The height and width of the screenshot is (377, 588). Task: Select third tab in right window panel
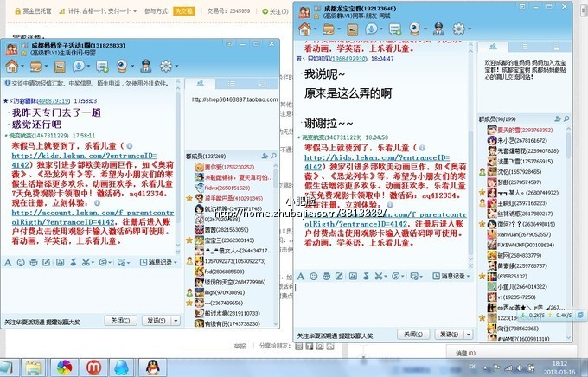(555, 47)
